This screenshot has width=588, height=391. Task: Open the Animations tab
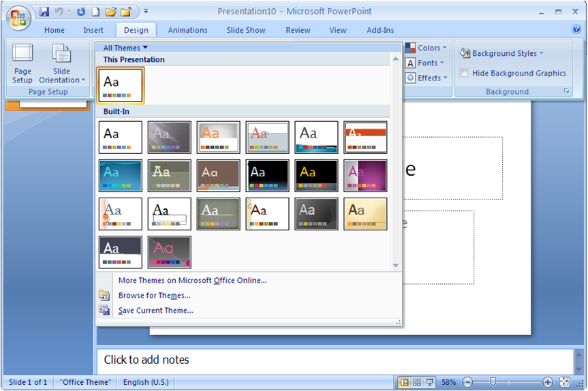point(187,30)
